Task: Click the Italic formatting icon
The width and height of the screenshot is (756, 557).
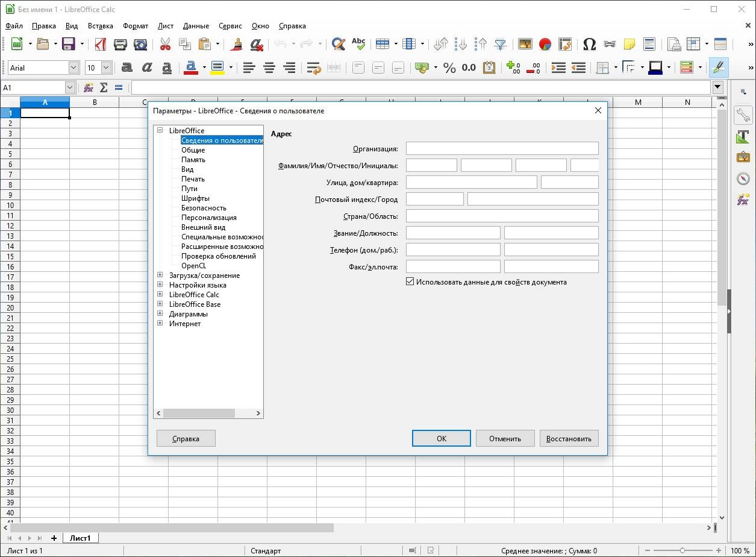Action: pyautogui.click(x=147, y=68)
